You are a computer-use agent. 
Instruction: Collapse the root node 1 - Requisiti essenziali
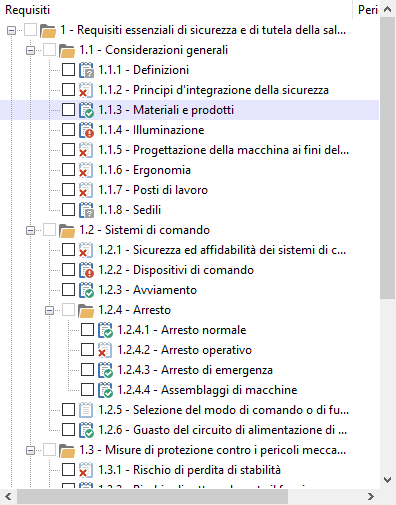11,31
